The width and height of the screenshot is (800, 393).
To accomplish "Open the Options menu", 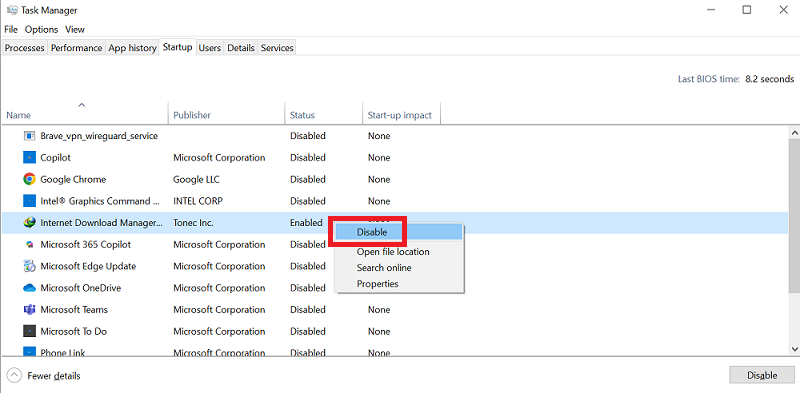I will [x=41, y=29].
